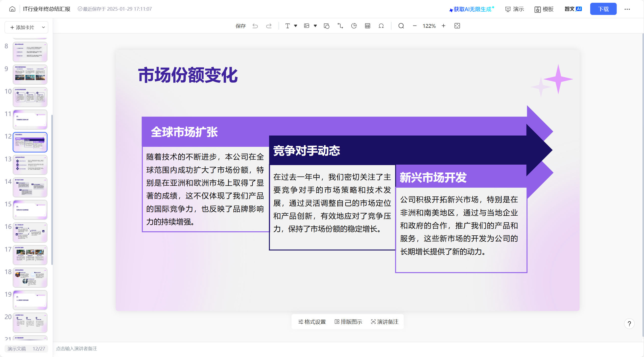Insert a table via grid icon
Viewport: 644px width, 357px height.
367,26
